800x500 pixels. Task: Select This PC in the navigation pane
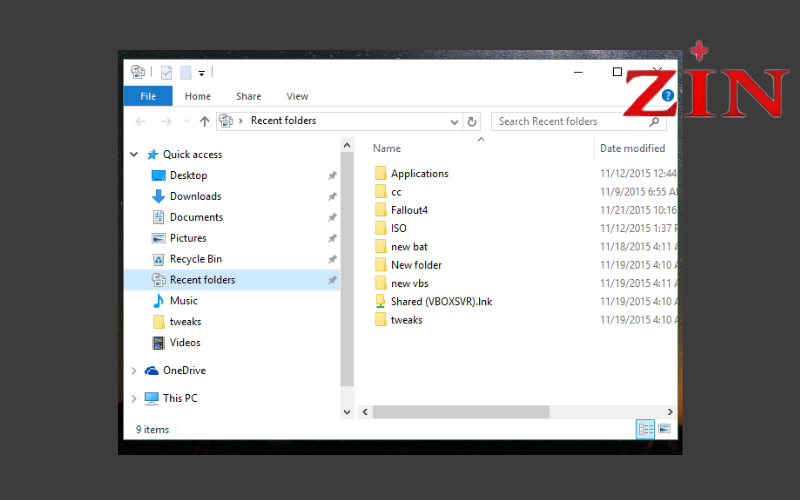click(x=180, y=398)
